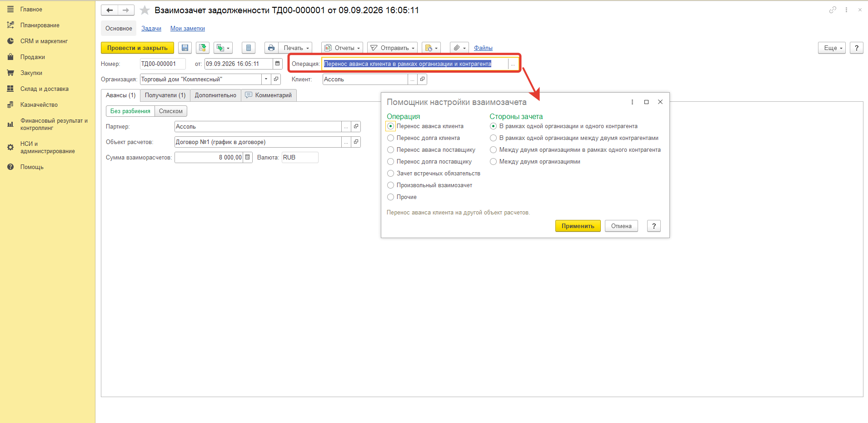Open Операция selection ellipsis button
The height and width of the screenshot is (423, 868).
(513, 64)
